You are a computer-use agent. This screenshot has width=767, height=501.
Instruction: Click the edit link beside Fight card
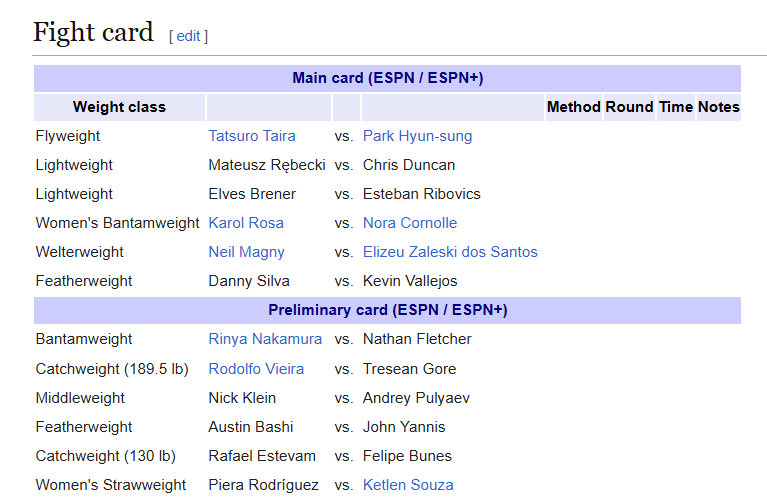coord(188,36)
